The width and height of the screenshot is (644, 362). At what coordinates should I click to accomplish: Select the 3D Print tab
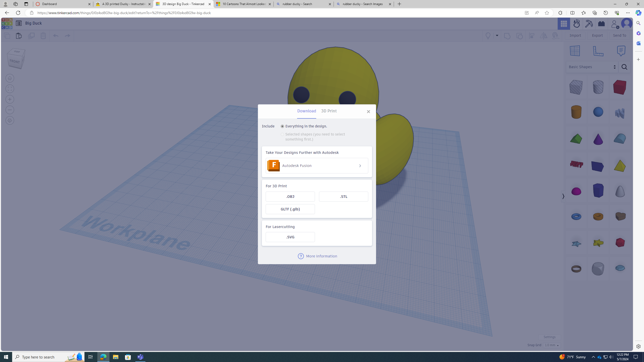[x=329, y=111]
